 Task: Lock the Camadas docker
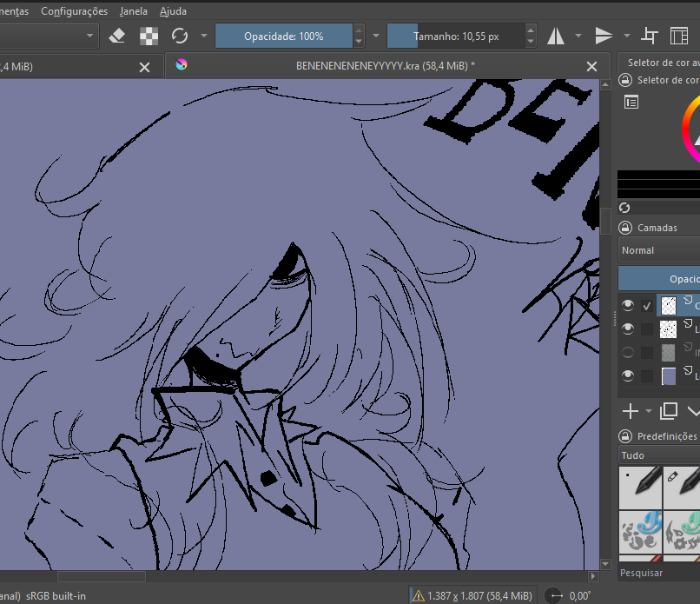[x=625, y=228]
